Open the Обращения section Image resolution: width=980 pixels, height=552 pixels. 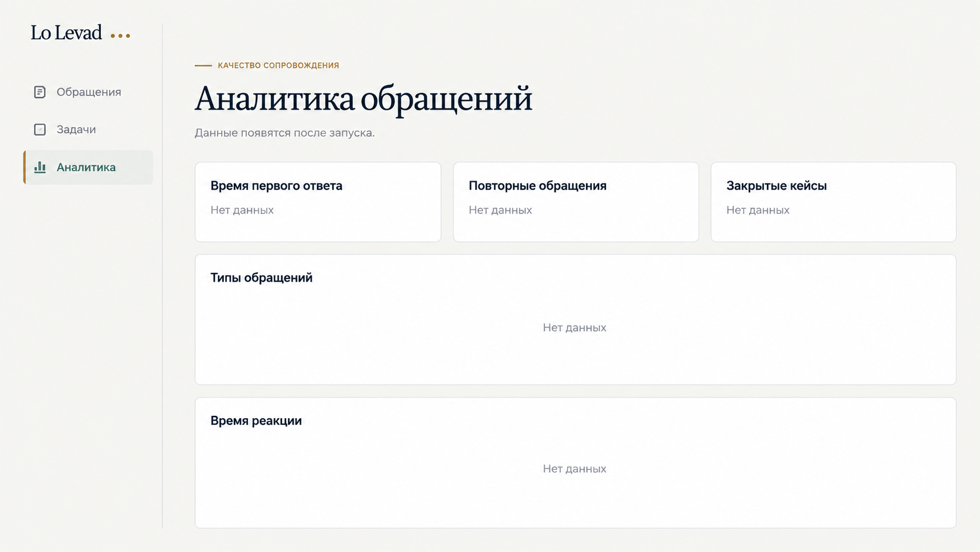click(x=88, y=92)
